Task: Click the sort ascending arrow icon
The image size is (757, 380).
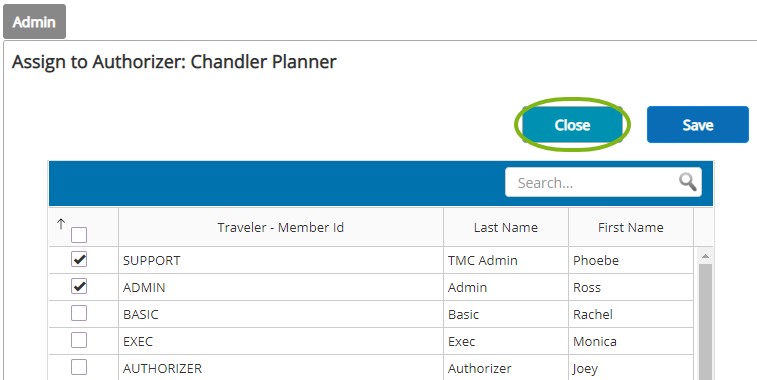Action: pyautogui.click(x=61, y=224)
